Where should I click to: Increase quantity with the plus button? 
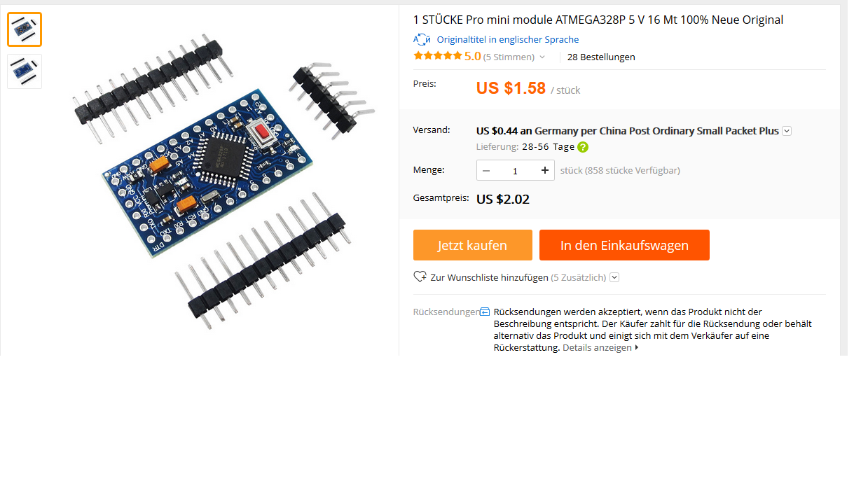pyautogui.click(x=545, y=170)
